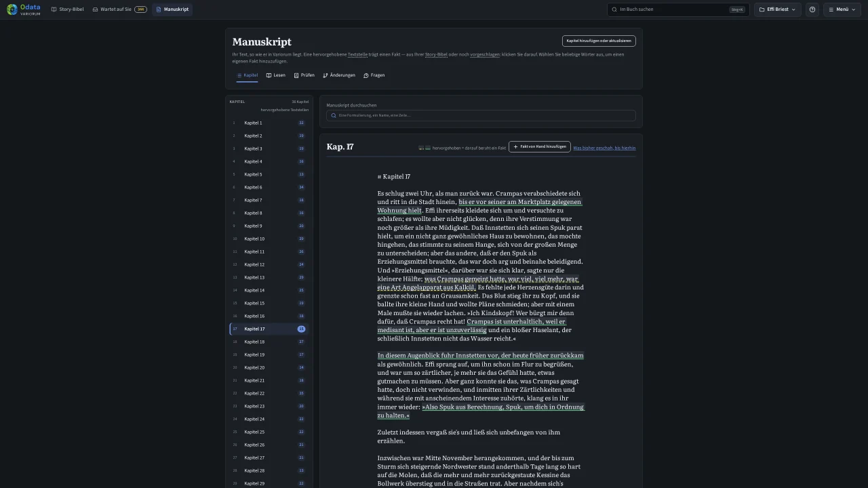Click Kapitel hinzufügen oder aktualisieren button
The image size is (868, 488).
pyautogui.click(x=599, y=41)
